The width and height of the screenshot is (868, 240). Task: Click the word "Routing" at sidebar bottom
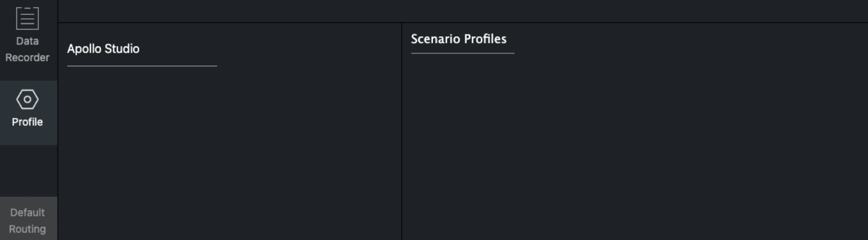pos(27,229)
